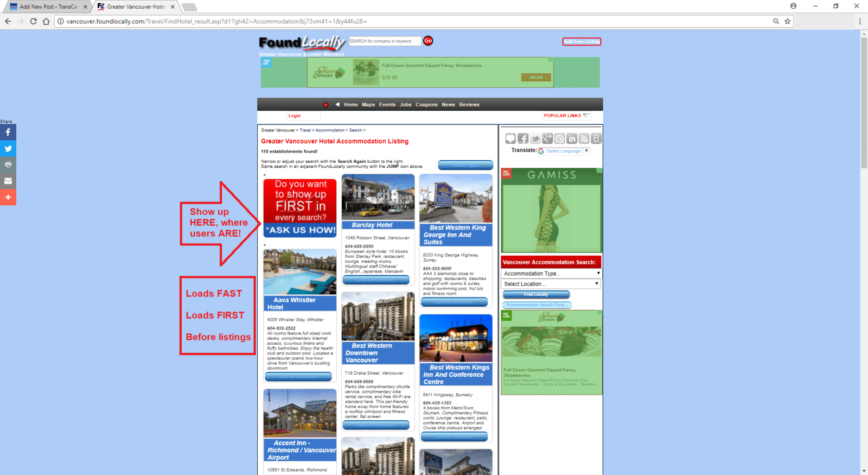This screenshot has height=475, width=868.
Task: Share page via Facebook sidebar icon
Action: (x=8, y=132)
